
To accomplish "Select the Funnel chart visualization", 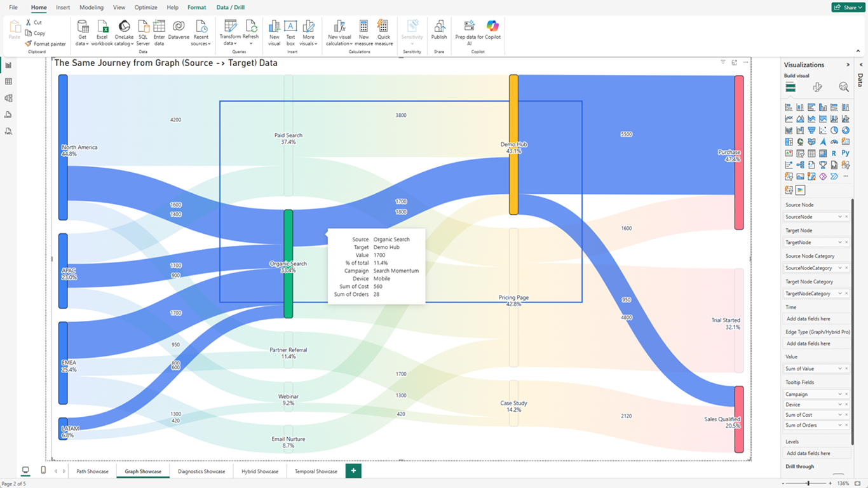I will [811, 130].
